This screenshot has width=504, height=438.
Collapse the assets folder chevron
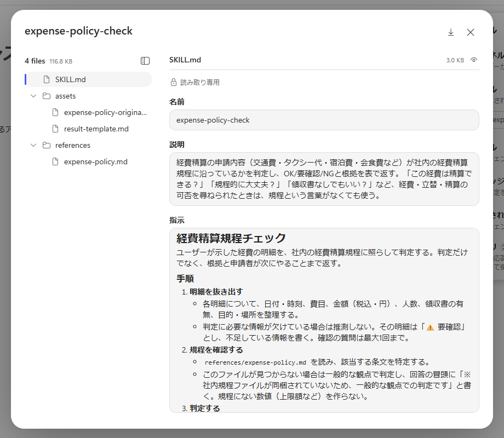point(33,96)
